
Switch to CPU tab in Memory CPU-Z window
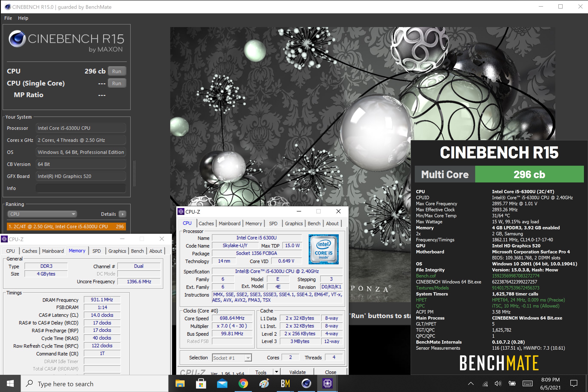click(11, 251)
